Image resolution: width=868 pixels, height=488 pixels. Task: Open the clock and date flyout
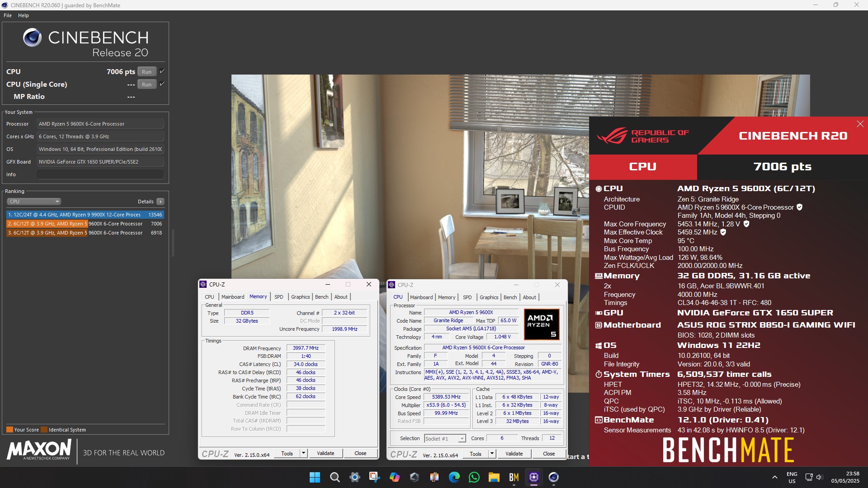coord(845,477)
